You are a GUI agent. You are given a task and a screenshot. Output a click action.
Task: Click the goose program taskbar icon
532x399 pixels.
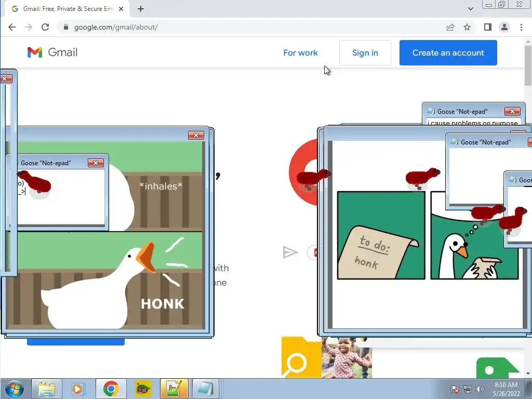[143, 389]
